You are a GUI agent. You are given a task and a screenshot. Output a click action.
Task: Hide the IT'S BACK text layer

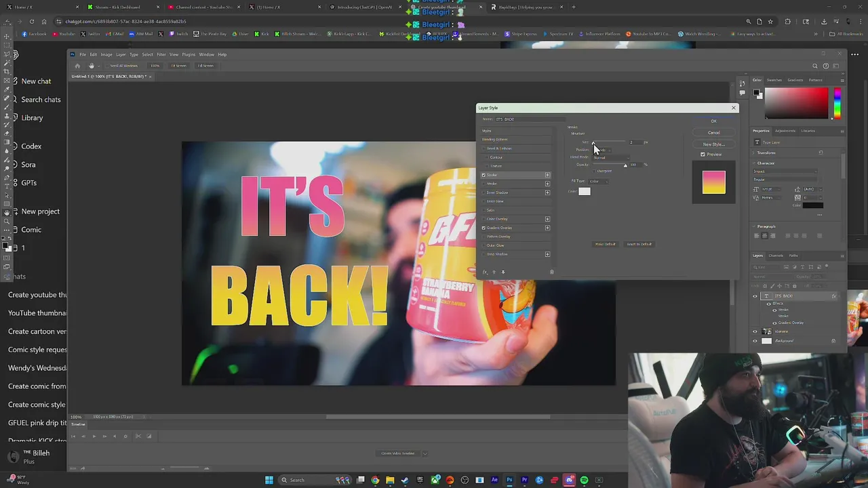click(755, 296)
